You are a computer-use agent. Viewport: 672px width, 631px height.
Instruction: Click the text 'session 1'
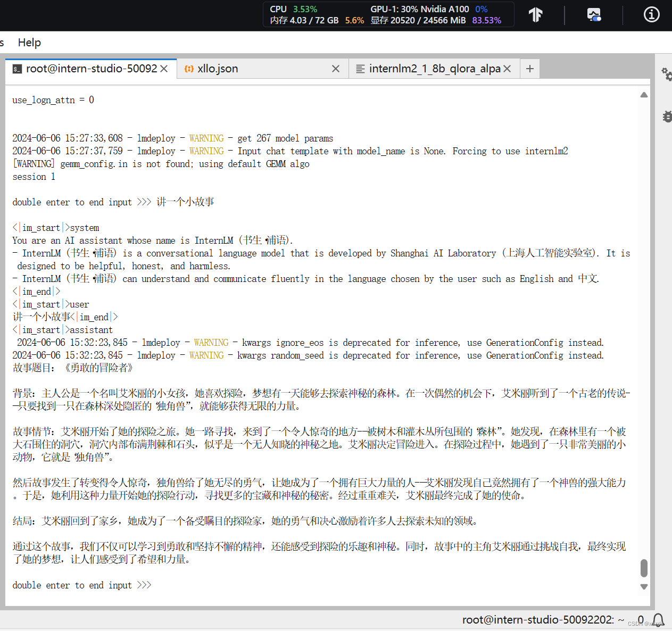click(34, 177)
